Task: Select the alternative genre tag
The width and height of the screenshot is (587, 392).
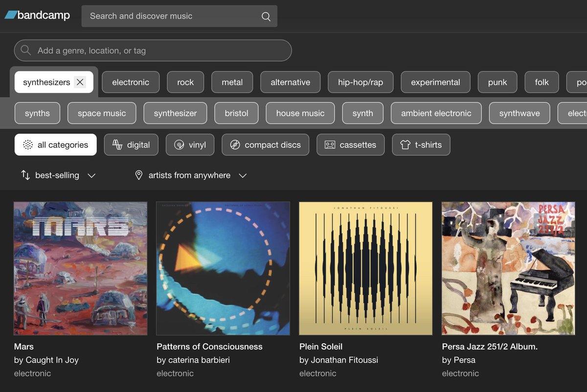Action: (x=291, y=82)
